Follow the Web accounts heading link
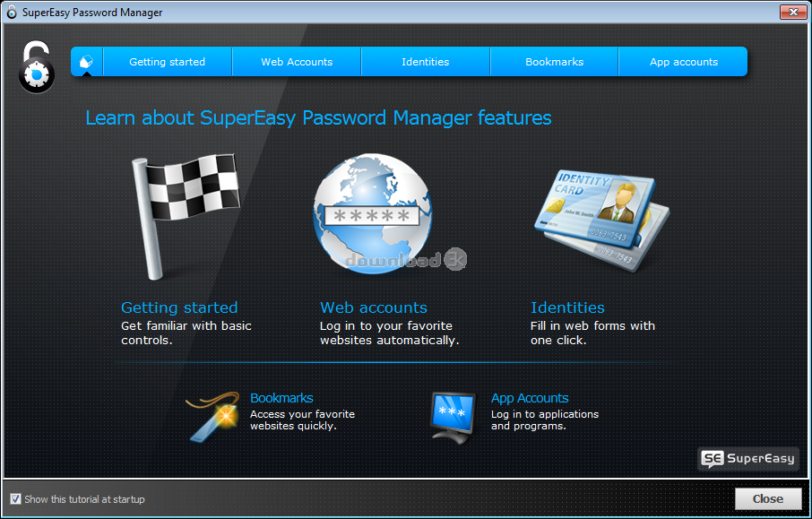The image size is (812, 519). pos(374,307)
